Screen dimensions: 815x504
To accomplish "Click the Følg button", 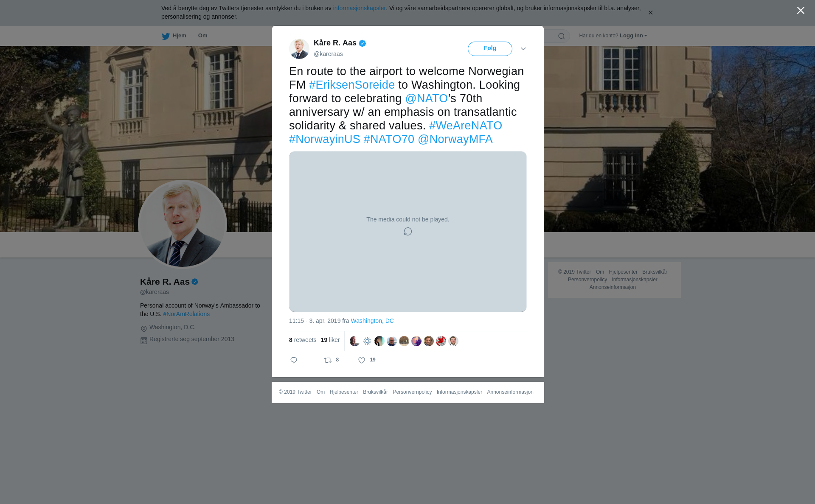I will point(490,49).
